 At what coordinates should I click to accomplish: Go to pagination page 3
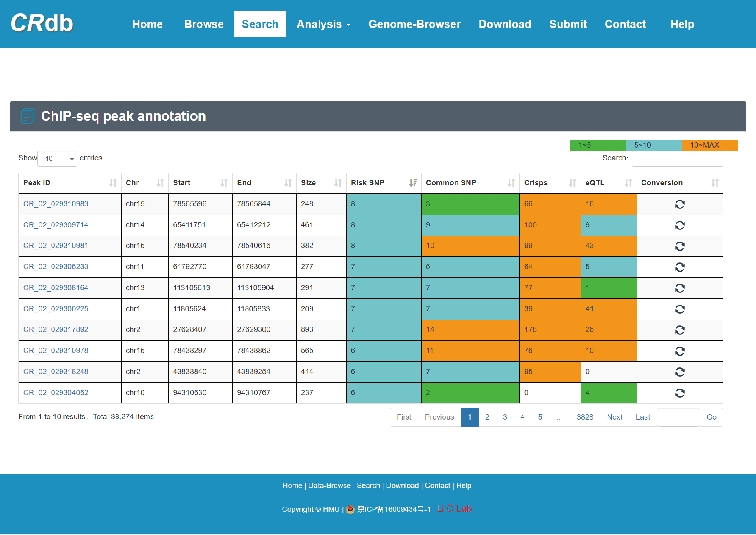pos(505,417)
